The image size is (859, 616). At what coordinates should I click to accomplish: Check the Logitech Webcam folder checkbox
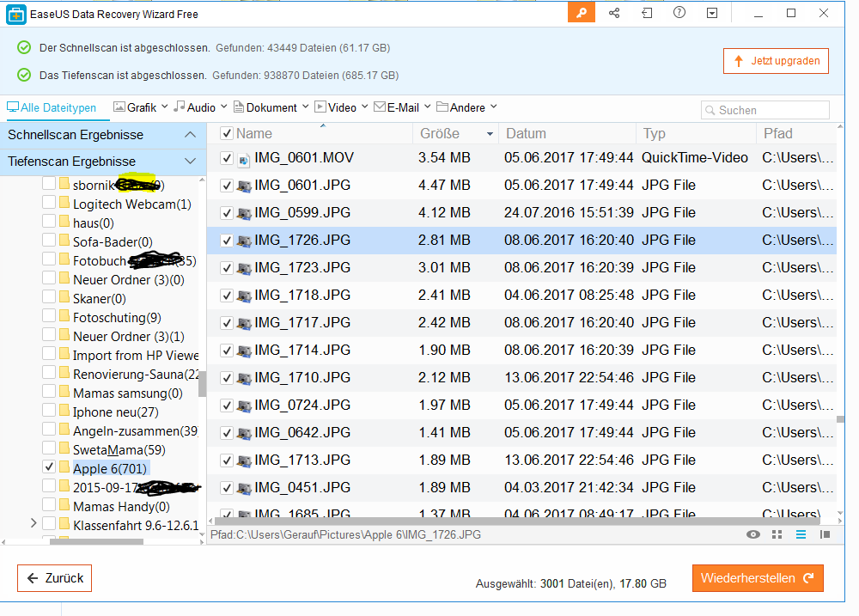coord(49,202)
